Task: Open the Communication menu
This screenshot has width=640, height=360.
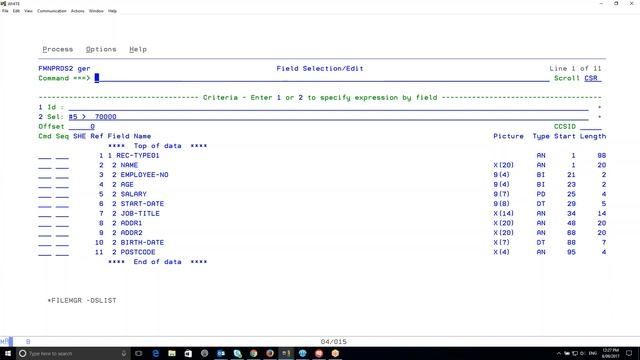Action: pos(51,11)
